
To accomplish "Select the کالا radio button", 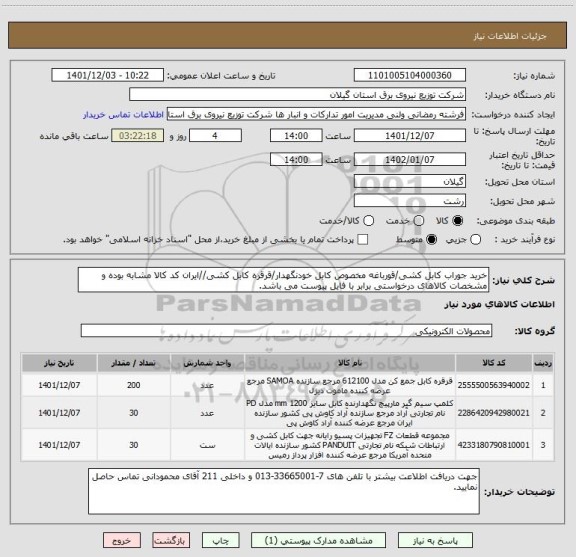I will point(458,221).
